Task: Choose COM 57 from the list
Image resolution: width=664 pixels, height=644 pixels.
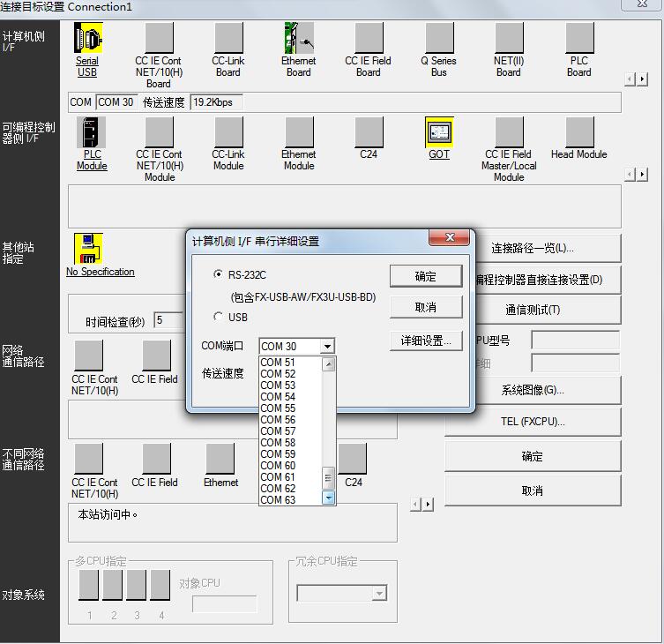Action: tap(279, 431)
